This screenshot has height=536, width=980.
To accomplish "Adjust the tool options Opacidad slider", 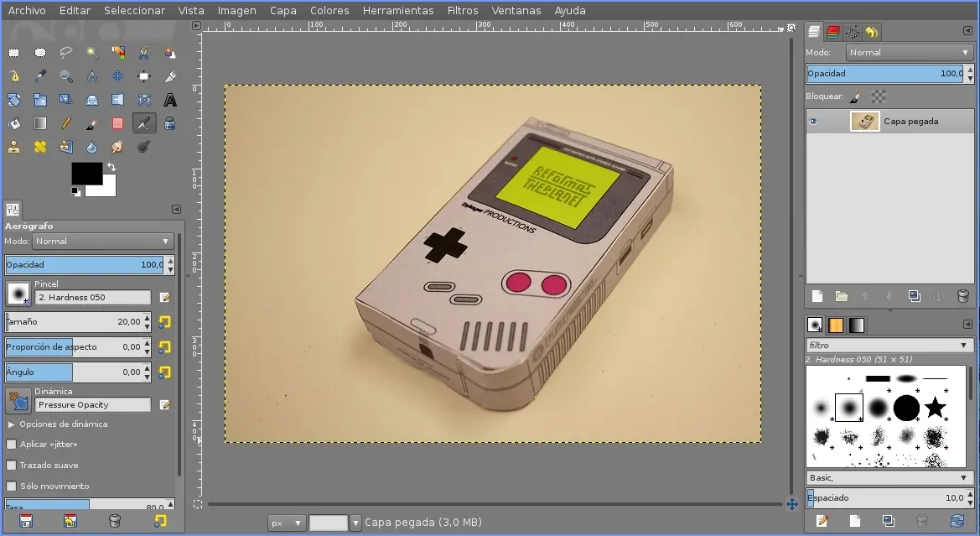I will [x=85, y=264].
